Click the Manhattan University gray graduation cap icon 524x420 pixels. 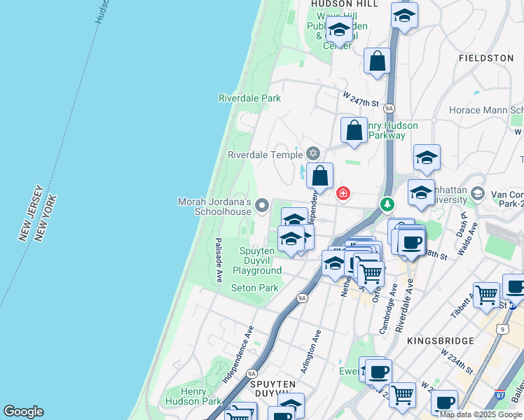click(x=478, y=194)
